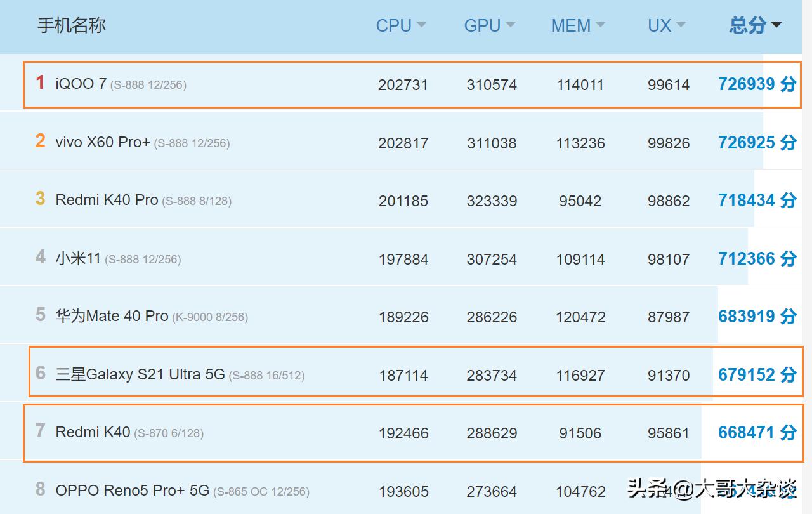This screenshot has width=812, height=514.
Task: Click Redmi K40 MEM score 91506
Action: 580,433
